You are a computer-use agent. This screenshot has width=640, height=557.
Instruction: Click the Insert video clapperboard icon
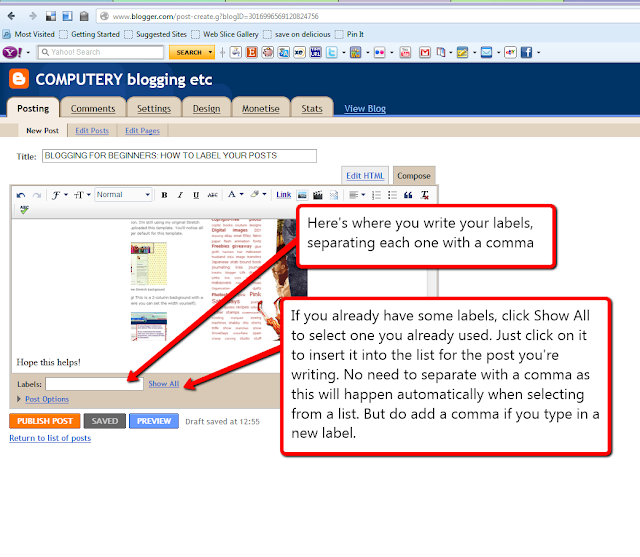(x=318, y=195)
